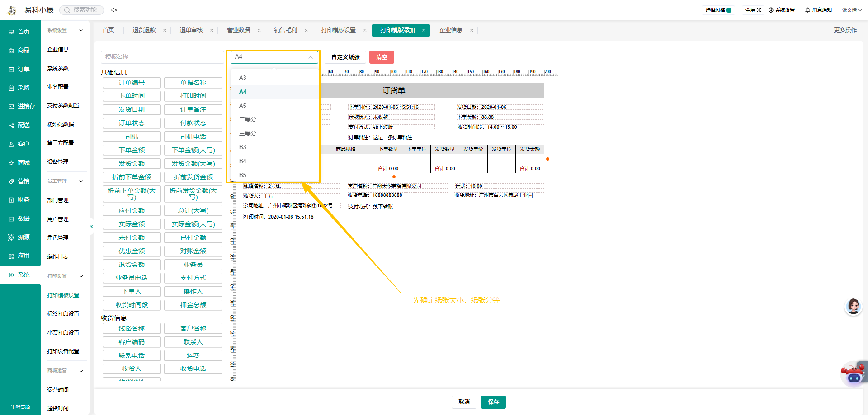Click the 取消 button

(464, 402)
